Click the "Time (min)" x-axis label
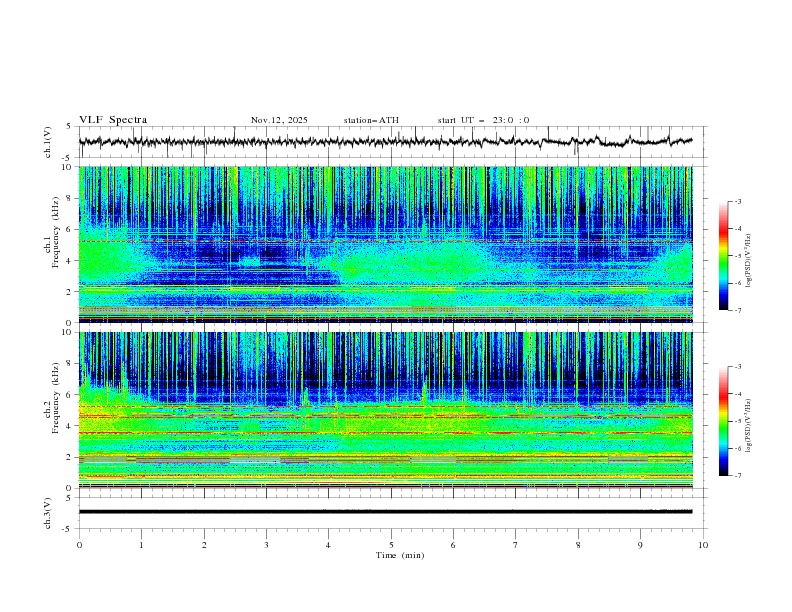The height and width of the screenshot is (612, 792). click(x=400, y=555)
